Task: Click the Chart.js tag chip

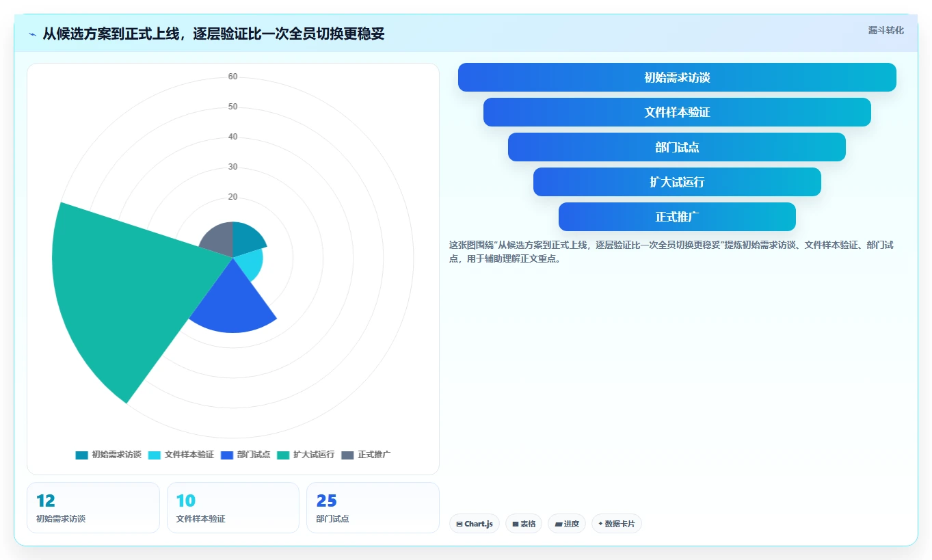Action: click(x=475, y=524)
